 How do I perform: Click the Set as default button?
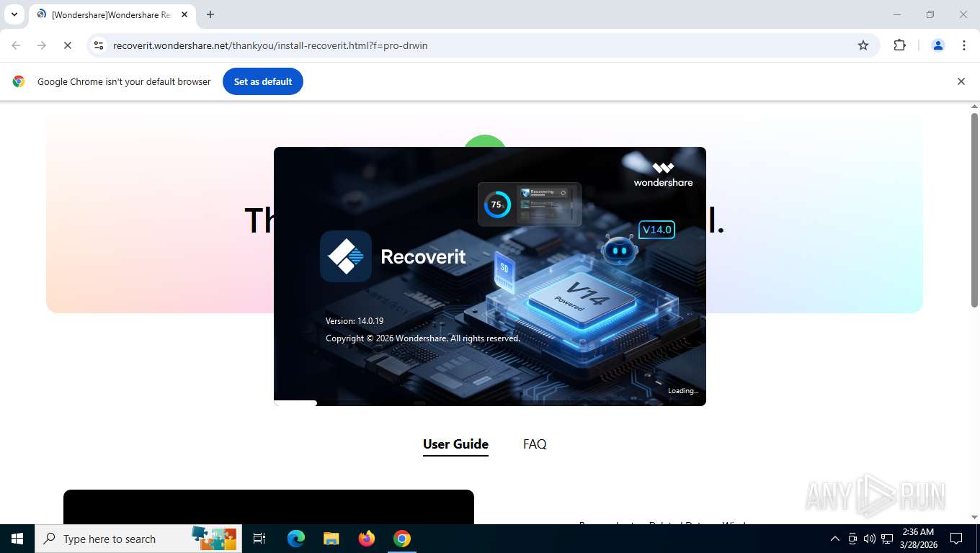263,81
